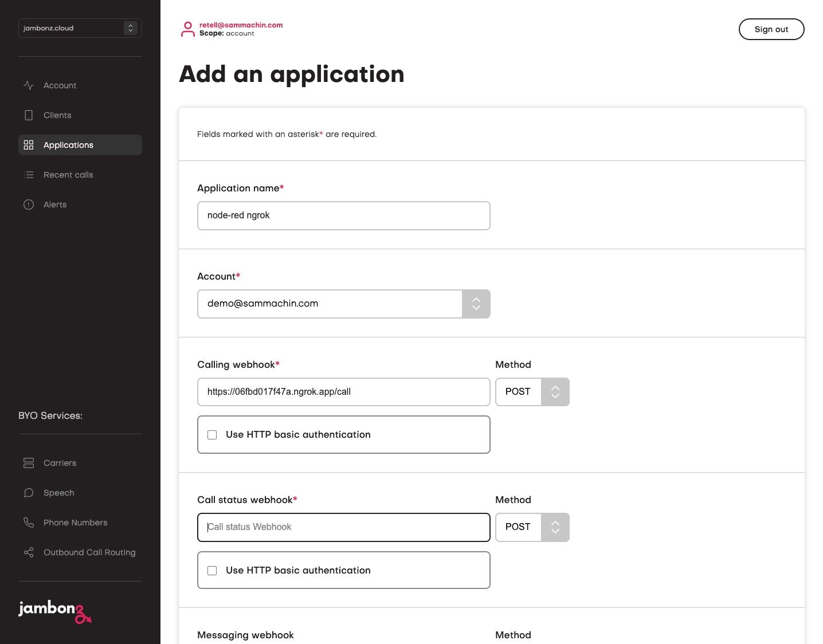The width and height of the screenshot is (823, 644).
Task: Click the Account pulse icon in sidebar
Action: click(29, 85)
